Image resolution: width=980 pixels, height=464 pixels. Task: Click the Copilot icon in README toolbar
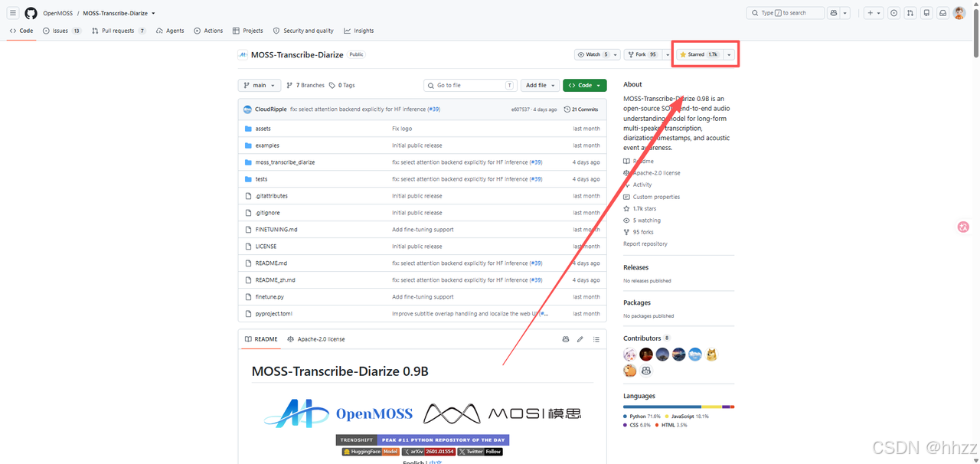[x=566, y=339]
